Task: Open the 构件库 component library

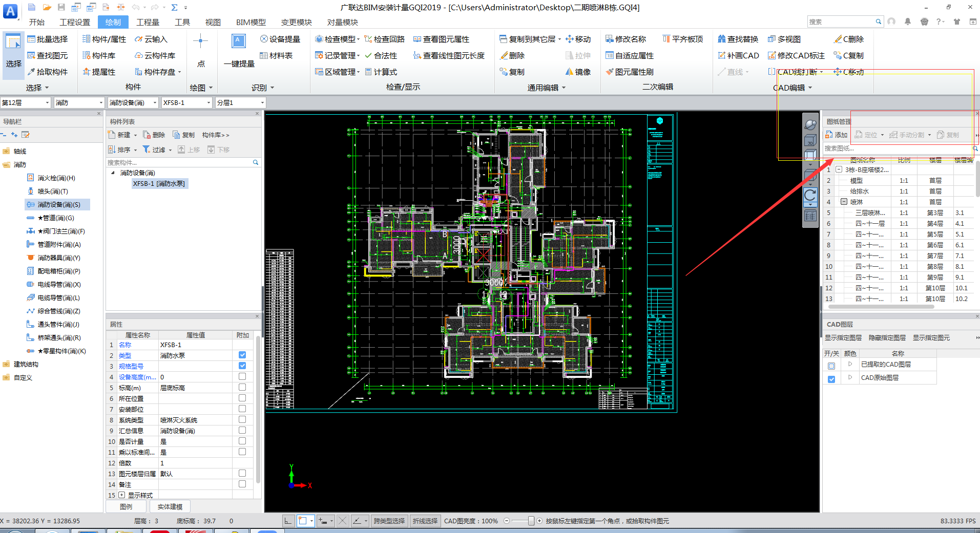Action: [x=99, y=56]
